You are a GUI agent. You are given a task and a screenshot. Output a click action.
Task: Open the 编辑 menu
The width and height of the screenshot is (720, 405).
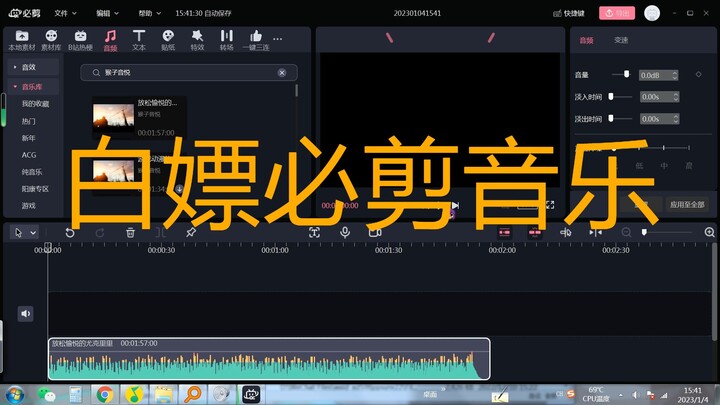[107, 13]
